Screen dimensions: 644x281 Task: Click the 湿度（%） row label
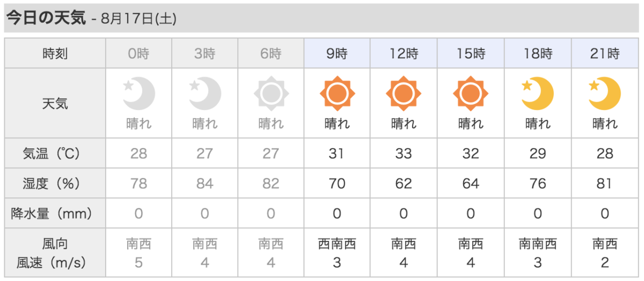(55, 183)
